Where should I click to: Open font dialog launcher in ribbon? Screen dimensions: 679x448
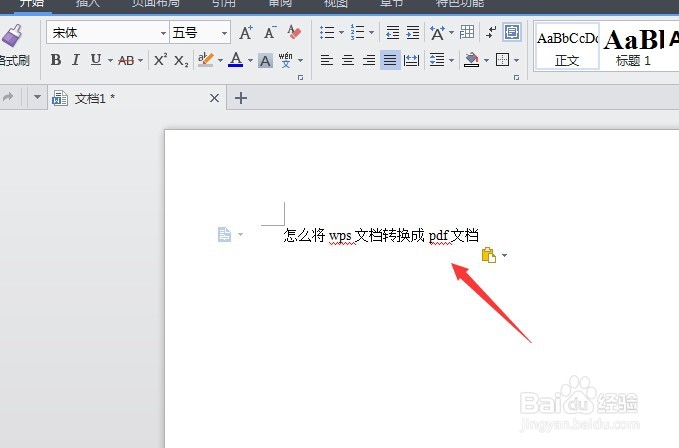pos(300,77)
